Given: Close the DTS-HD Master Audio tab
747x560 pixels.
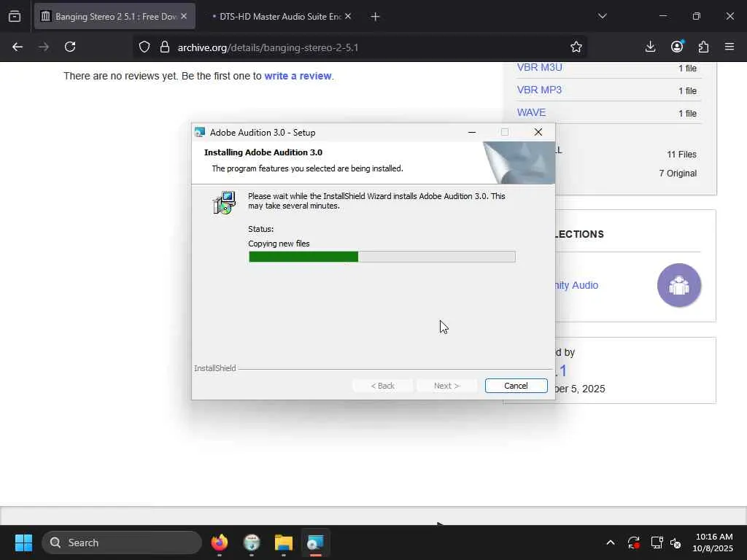Looking at the screenshot, I should (348, 16).
